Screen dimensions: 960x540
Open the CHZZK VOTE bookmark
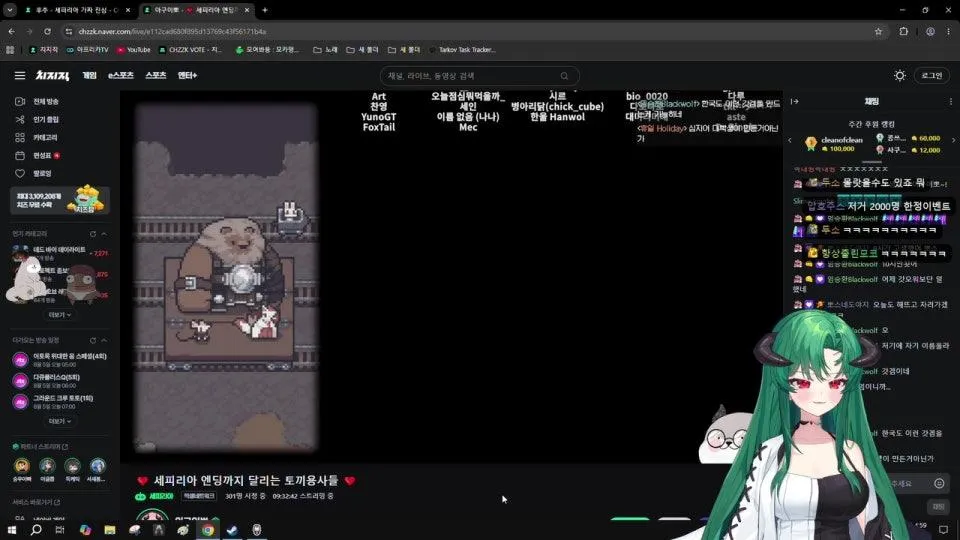click(x=190, y=50)
